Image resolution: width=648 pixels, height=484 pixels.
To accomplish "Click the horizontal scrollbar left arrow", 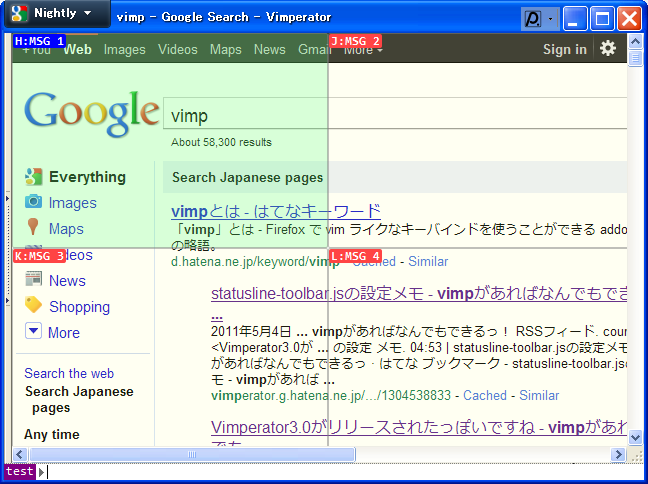I will (19, 455).
